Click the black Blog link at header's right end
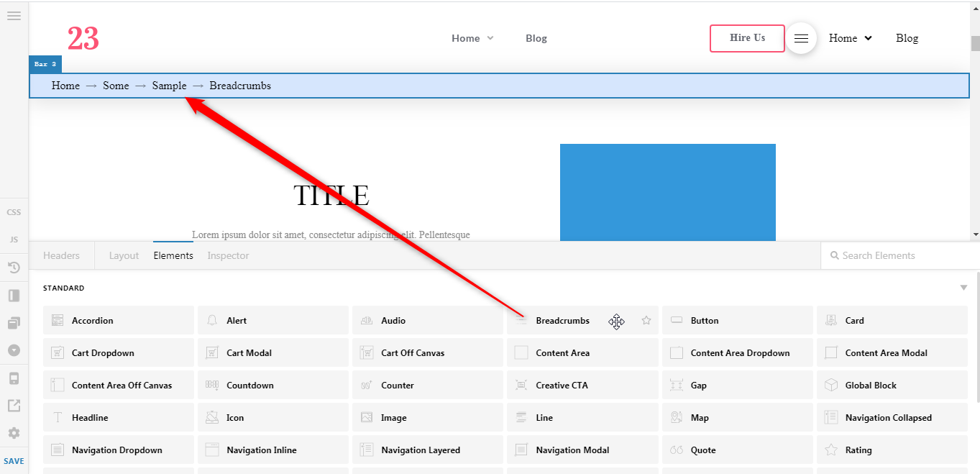Image resolution: width=980 pixels, height=474 pixels. tap(907, 38)
